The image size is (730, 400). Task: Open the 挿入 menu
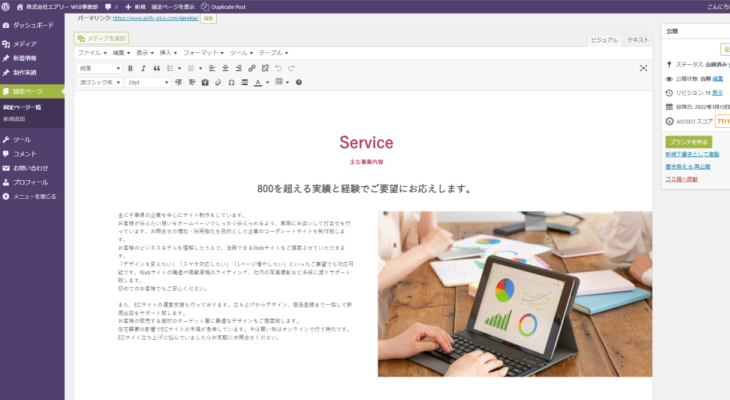(168, 53)
